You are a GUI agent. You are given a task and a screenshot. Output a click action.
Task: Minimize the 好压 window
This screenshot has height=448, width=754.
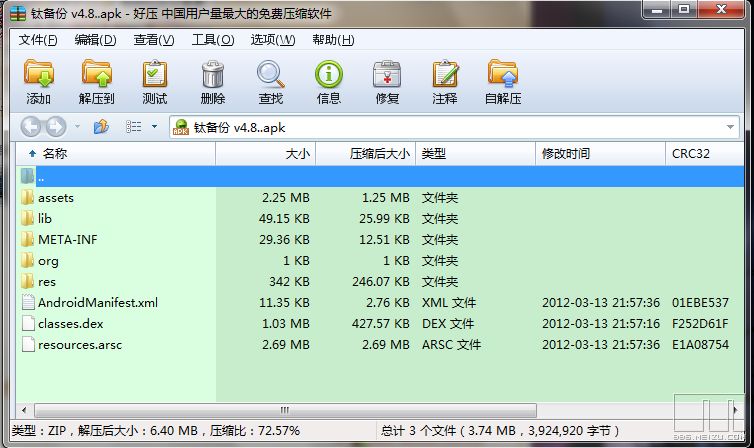pyautogui.click(x=656, y=10)
